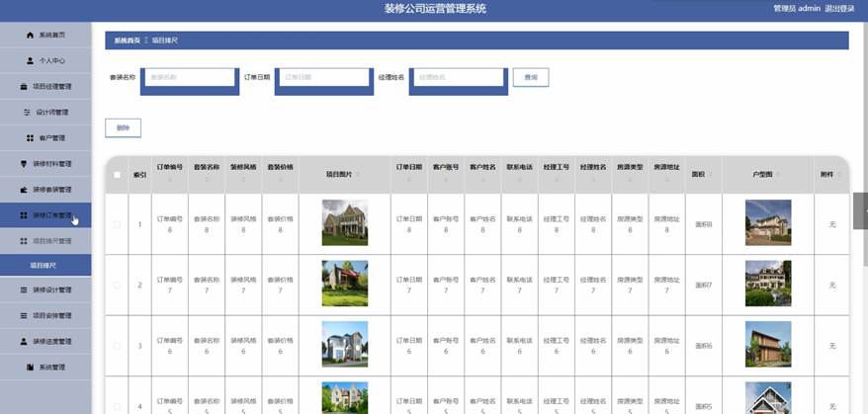
Task: Click the list icon for 项目安排管理
Action: (x=24, y=315)
